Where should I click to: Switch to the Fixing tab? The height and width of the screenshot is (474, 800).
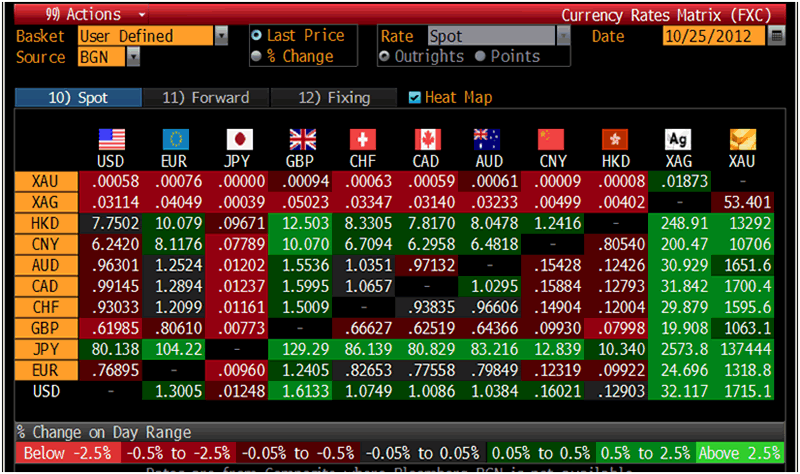pyautogui.click(x=335, y=98)
